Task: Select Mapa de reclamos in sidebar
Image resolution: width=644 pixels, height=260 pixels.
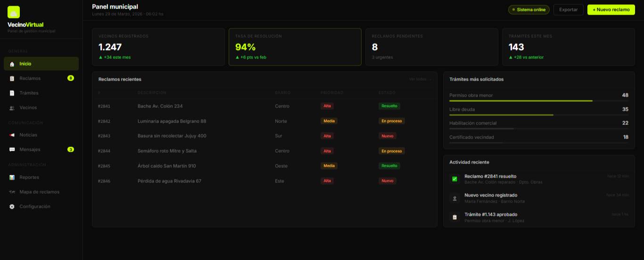Action: 40,192
